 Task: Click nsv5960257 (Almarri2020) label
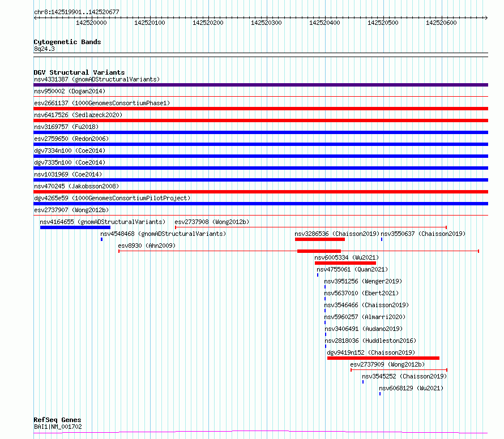(365, 317)
